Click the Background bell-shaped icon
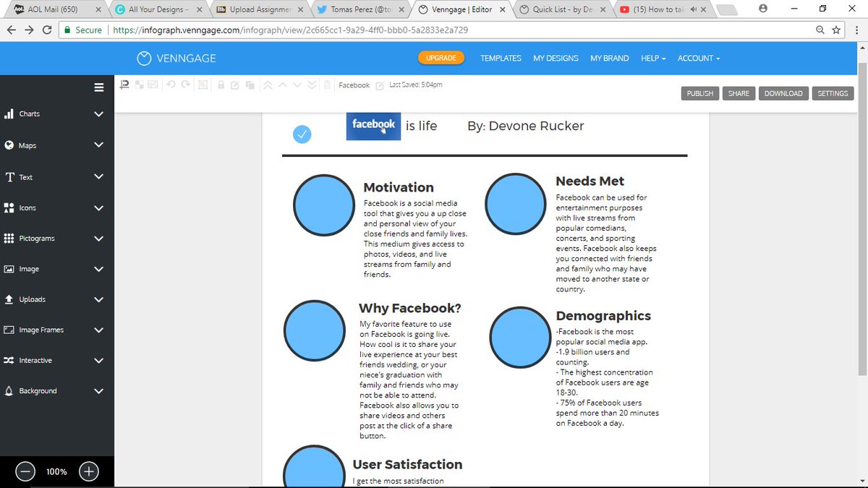868x488 pixels. pyautogui.click(x=9, y=391)
